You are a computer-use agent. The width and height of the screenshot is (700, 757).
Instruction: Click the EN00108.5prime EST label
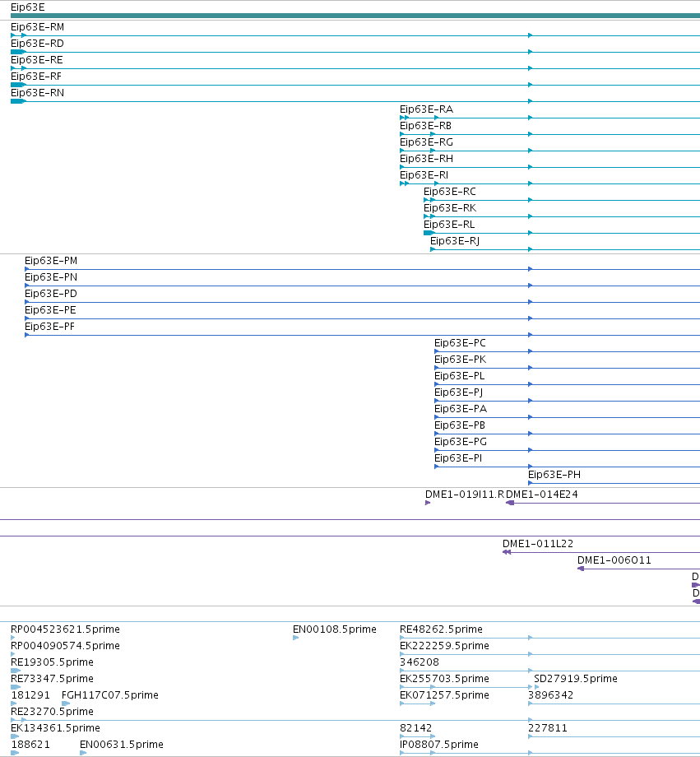pyautogui.click(x=335, y=629)
